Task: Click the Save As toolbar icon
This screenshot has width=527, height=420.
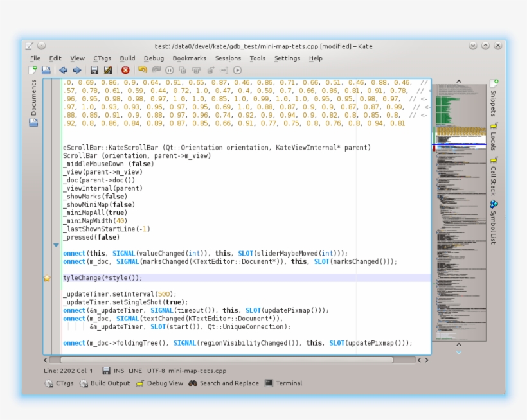Action: [108, 70]
